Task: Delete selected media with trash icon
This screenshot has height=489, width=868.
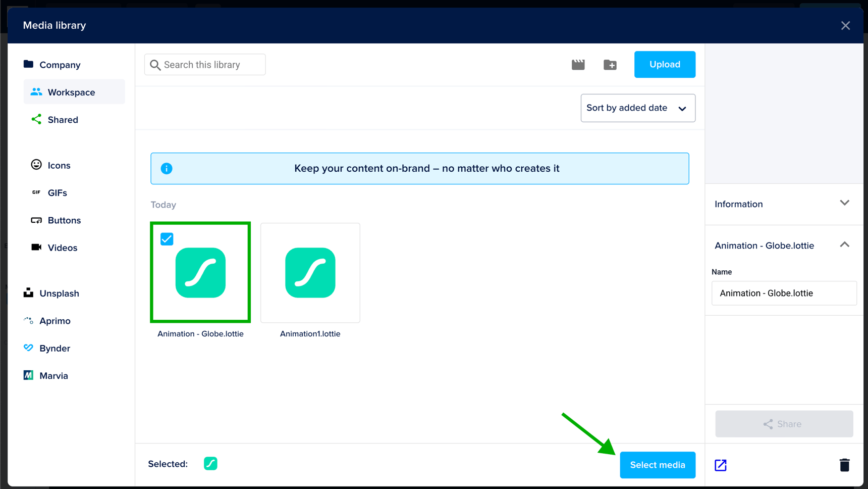Action: (844, 465)
